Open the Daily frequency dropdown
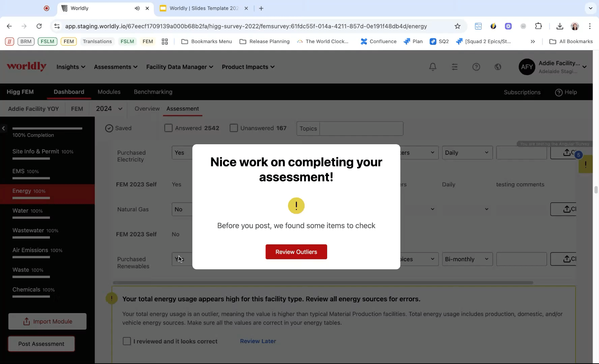The height and width of the screenshot is (364, 599). pos(467,153)
